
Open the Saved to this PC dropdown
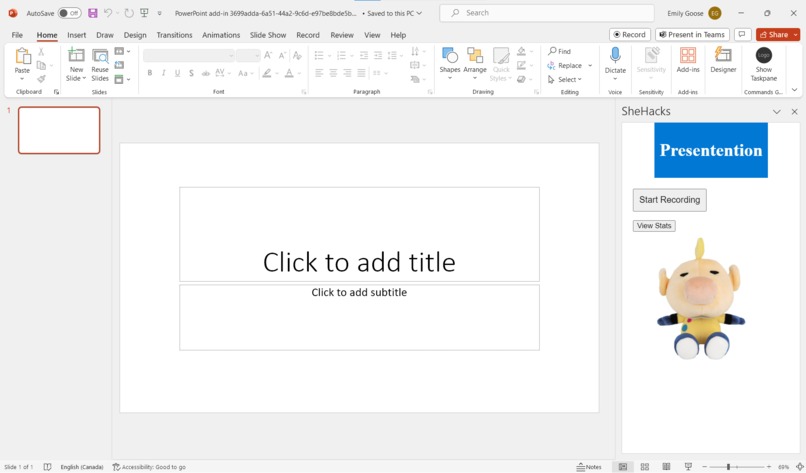[393, 13]
